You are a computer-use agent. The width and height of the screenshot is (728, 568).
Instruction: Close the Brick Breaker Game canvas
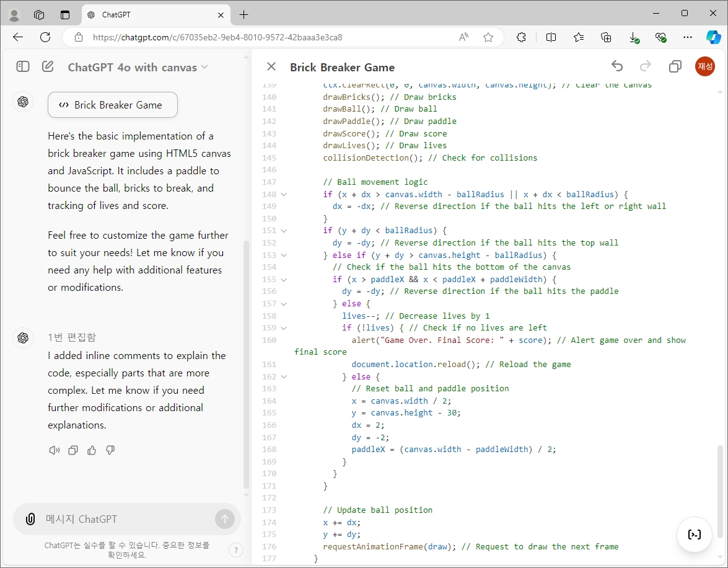click(x=271, y=66)
